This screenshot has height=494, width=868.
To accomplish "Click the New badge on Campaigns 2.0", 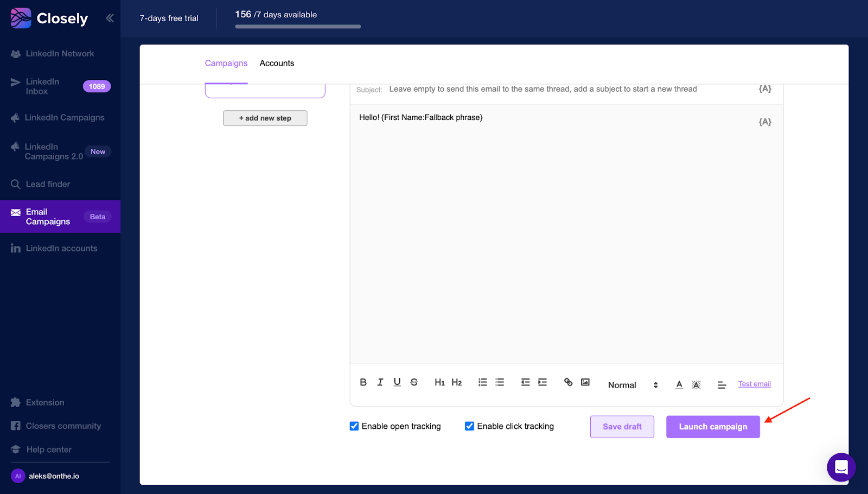I will click(98, 151).
